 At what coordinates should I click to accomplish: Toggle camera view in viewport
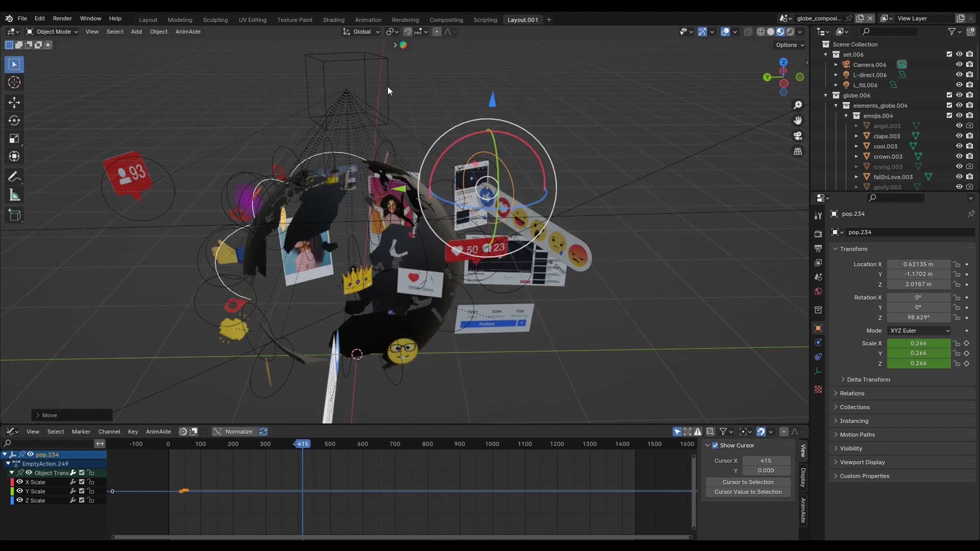797,136
